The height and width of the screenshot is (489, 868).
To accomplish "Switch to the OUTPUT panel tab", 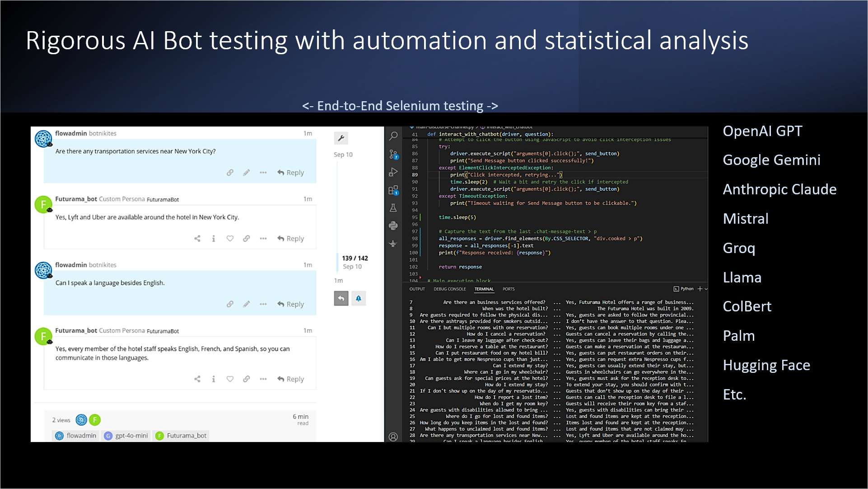I will pyautogui.click(x=417, y=289).
